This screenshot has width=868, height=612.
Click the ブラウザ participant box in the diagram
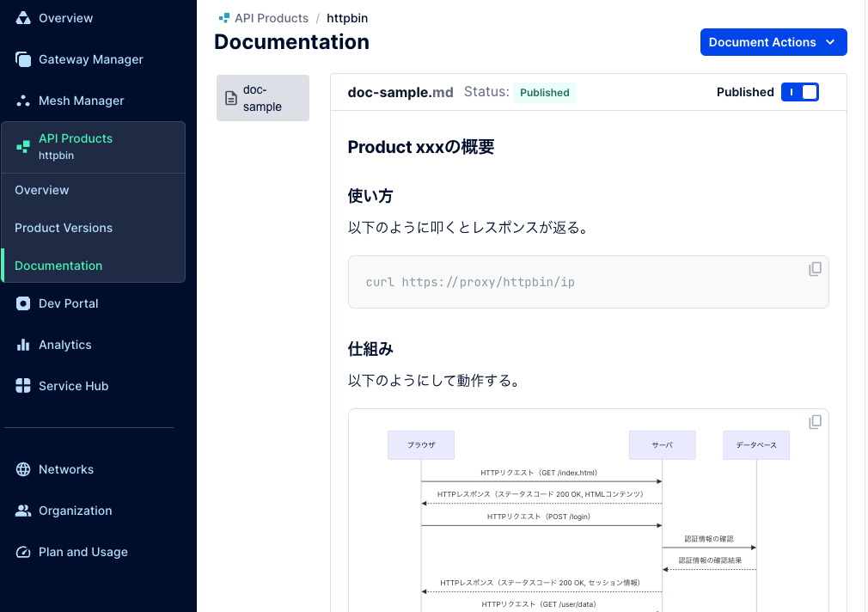point(421,445)
